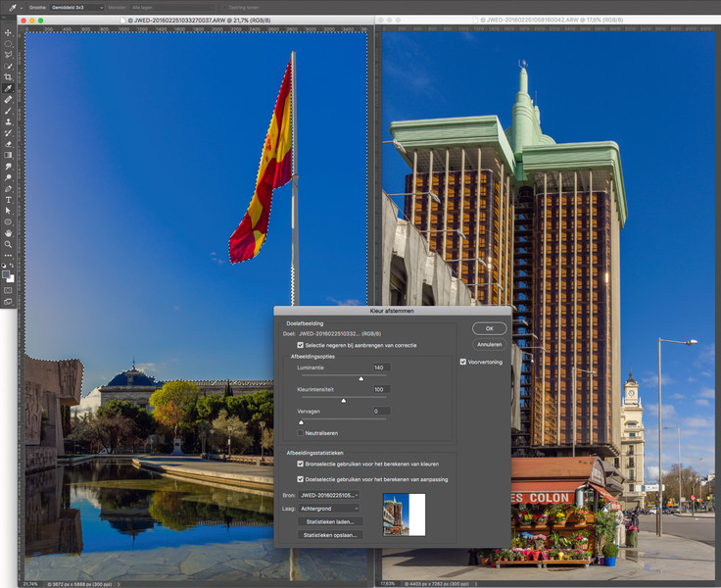Activate the JWED-201602251058160042.ARW window title
Screen dimensions: 721x588
click(x=551, y=21)
